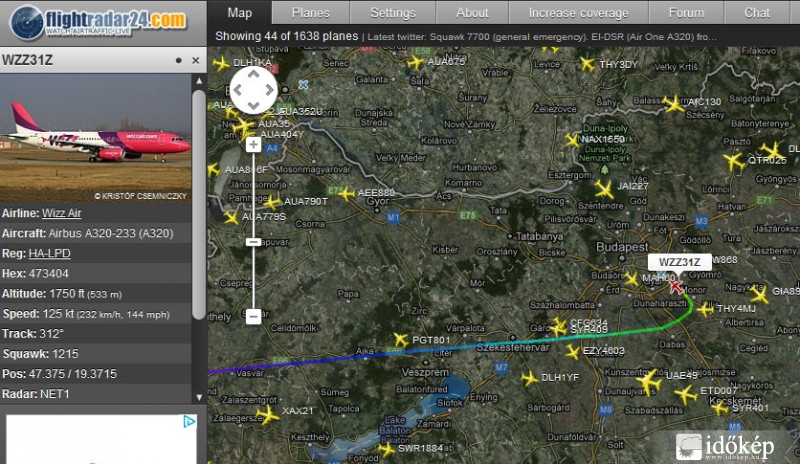Click the Squawk: 1215 row

click(96, 354)
